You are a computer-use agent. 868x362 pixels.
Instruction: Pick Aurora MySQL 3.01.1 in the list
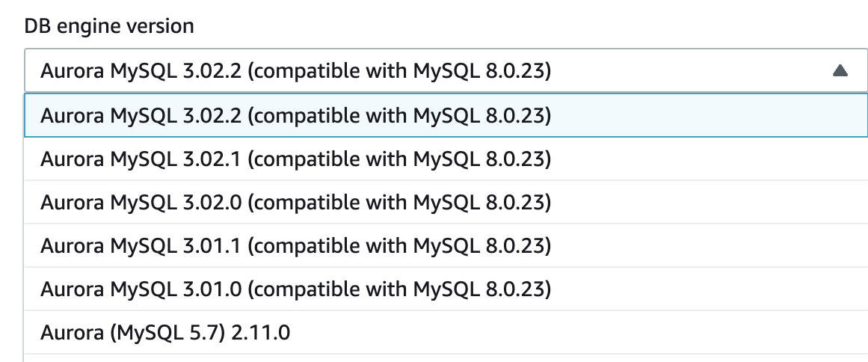(x=296, y=245)
